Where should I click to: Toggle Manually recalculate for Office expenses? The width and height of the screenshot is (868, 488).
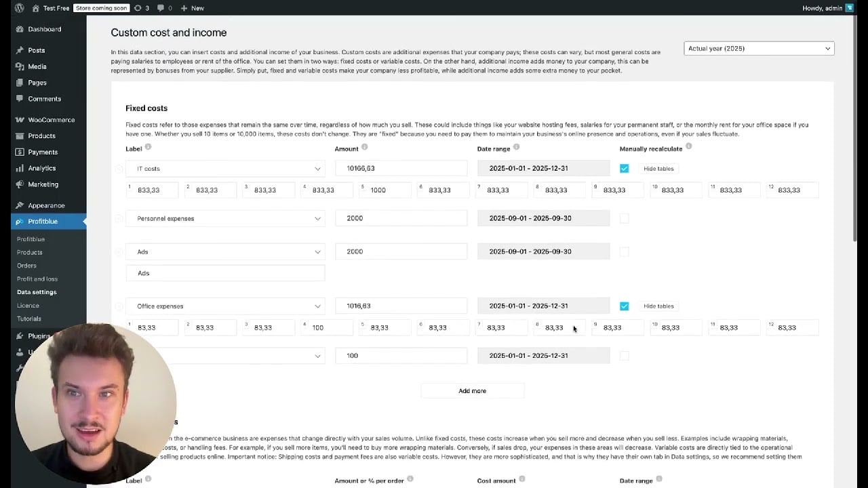click(624, 306)
